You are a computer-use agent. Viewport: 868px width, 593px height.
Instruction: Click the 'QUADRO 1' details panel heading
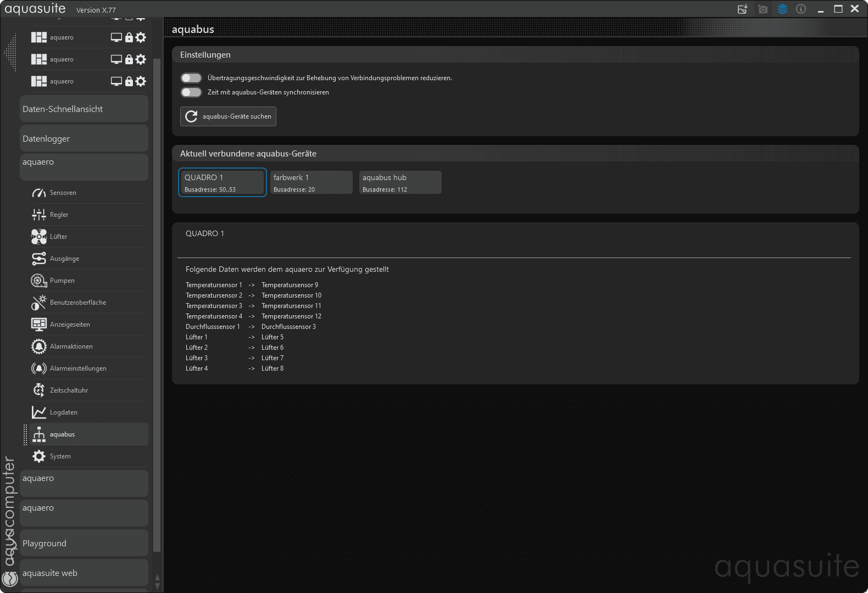(x=205, y=233)
